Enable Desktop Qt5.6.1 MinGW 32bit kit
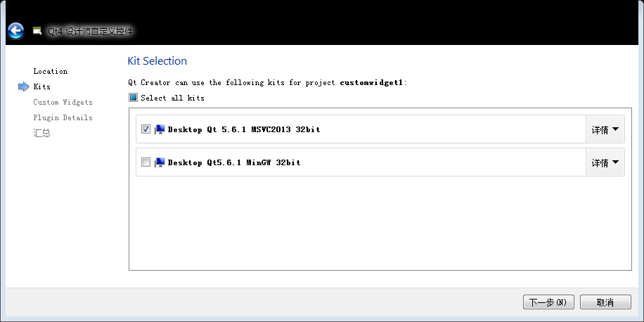Image resolution: width=644 pixels, height=322 pixels. [146, 162]
